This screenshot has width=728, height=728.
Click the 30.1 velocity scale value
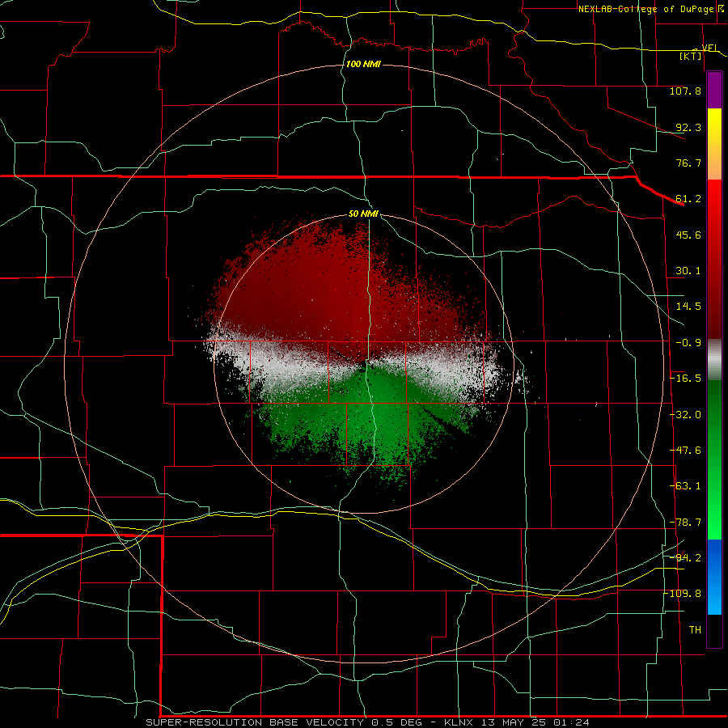tap(688, 271)
